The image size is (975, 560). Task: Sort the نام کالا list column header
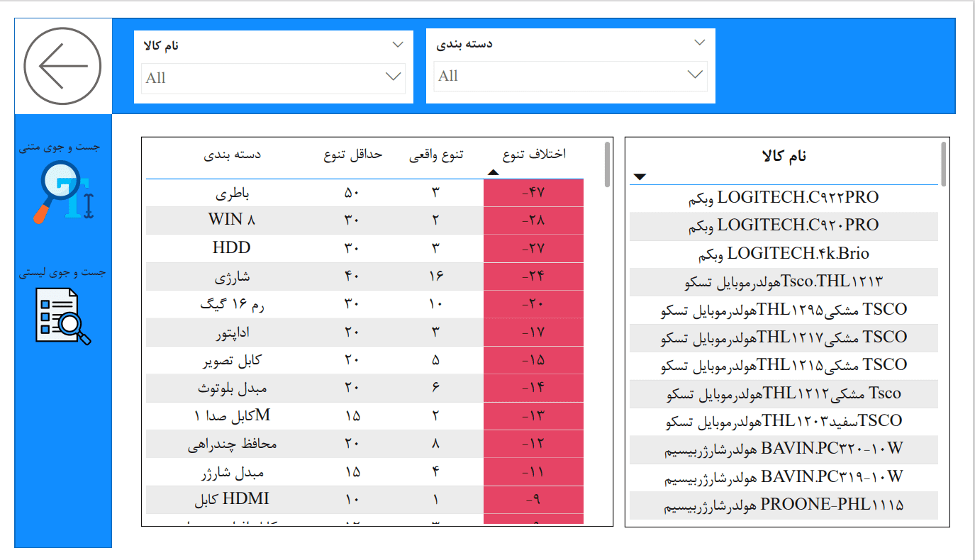point(784,156)
